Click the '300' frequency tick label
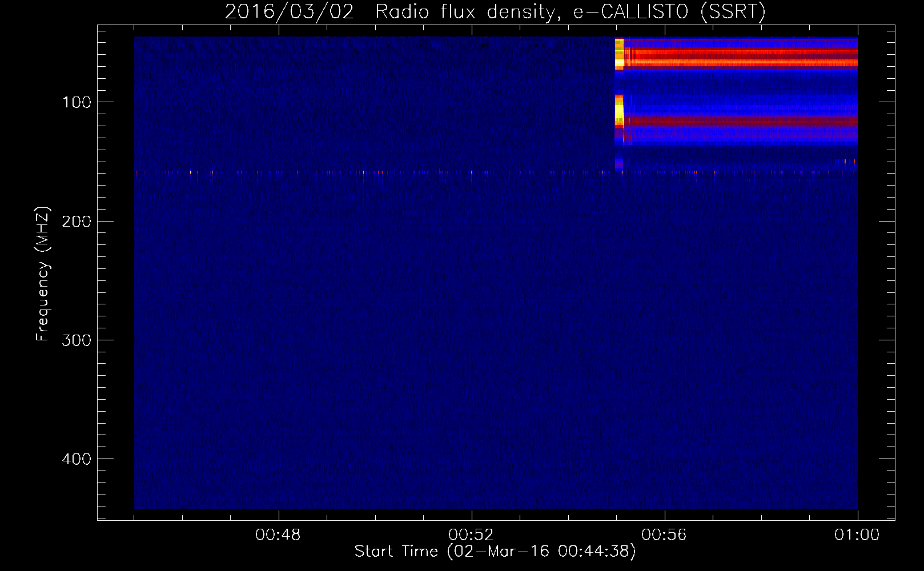The height and width of the screenshot is (571, 924). pos(77,340)
